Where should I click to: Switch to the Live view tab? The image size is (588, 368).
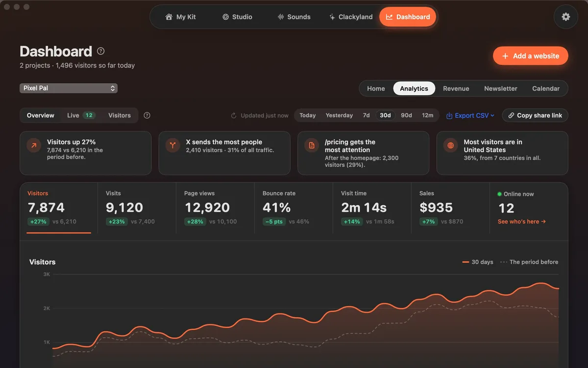[x=81, y=115]
